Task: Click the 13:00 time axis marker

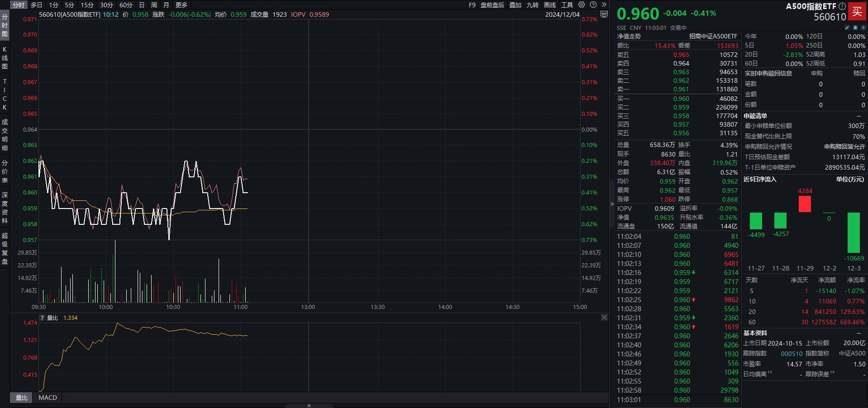Action: tap(308, 307)
